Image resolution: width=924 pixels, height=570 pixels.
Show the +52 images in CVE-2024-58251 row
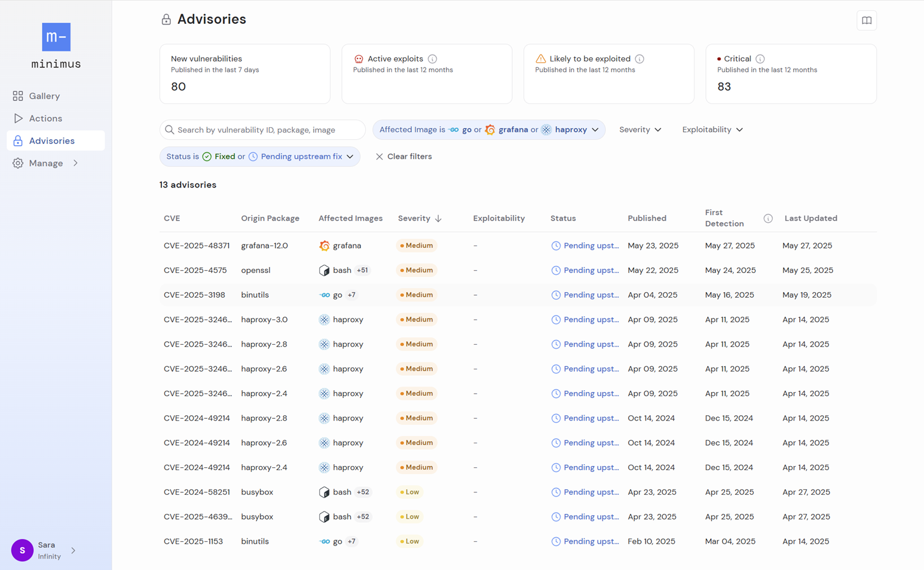(x=363, y=492)
